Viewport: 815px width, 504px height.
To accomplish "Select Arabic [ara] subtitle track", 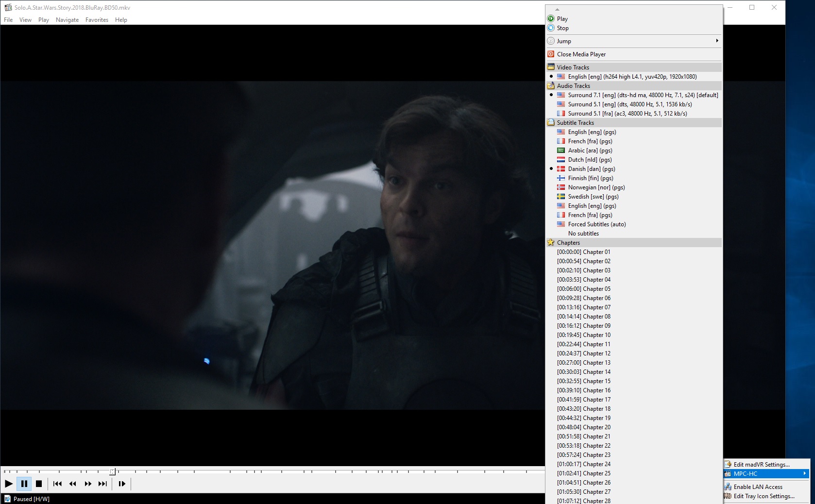I will pyautogui.click(x=634, y=151).
